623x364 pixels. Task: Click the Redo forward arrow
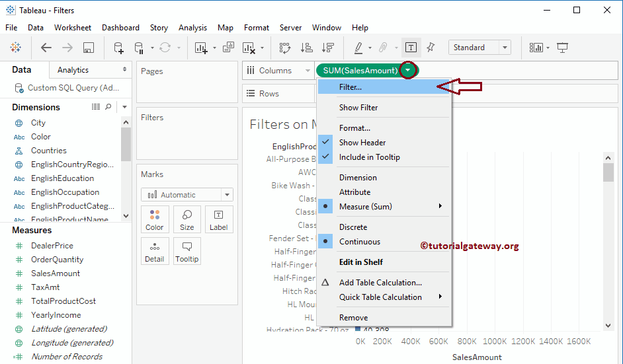[67, 48]
